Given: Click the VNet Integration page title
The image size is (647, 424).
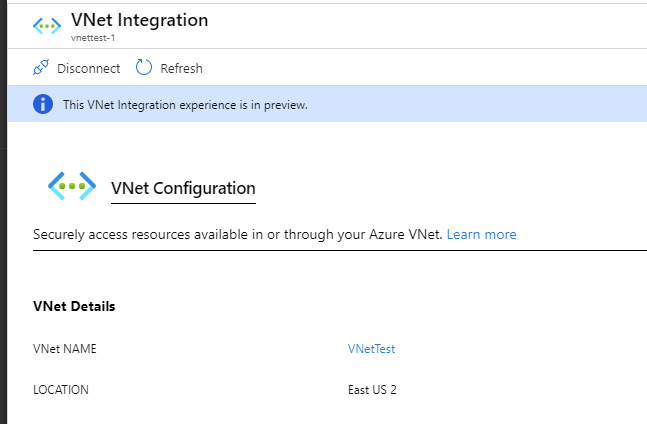Looking at the screenshot, I should coord(140,19).
